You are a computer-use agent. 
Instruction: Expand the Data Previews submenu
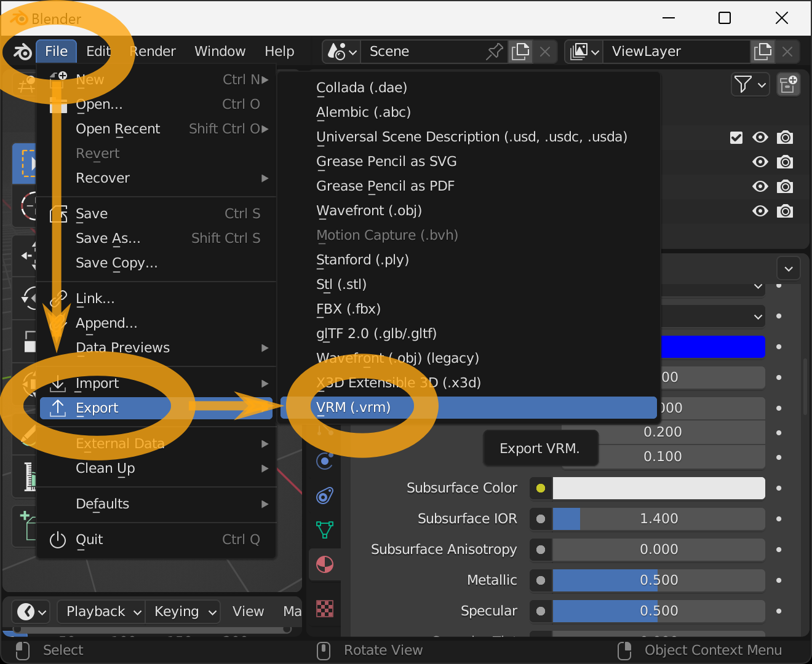pyautogui.click(x=156, y=348)
